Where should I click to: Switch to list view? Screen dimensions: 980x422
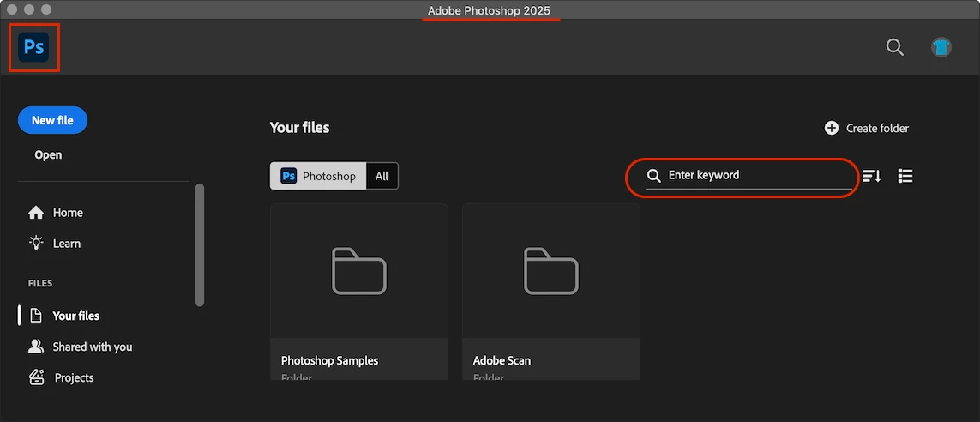point(905,177)
